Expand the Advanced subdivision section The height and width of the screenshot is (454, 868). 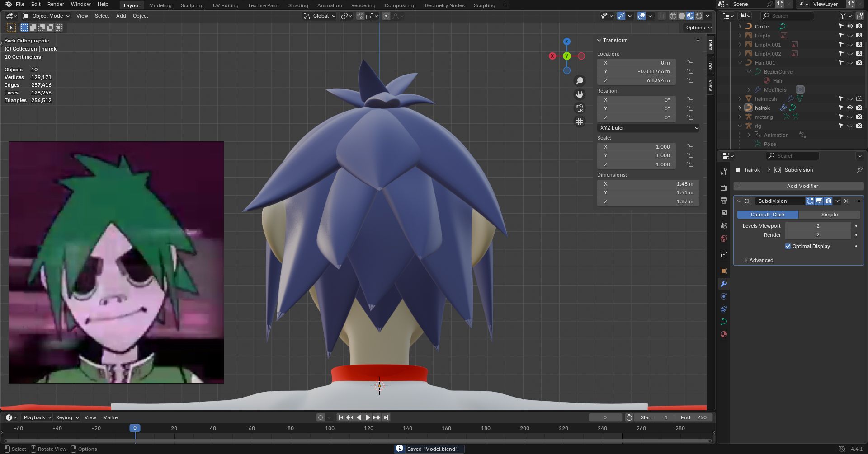pos(759,260)
